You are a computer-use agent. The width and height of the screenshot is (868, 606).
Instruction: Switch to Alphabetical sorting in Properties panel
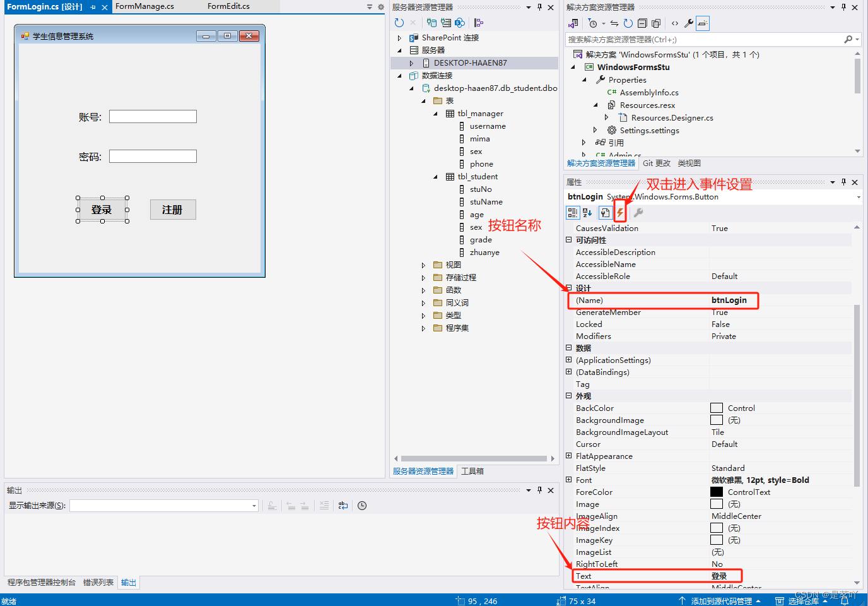[x=586, y=212]
